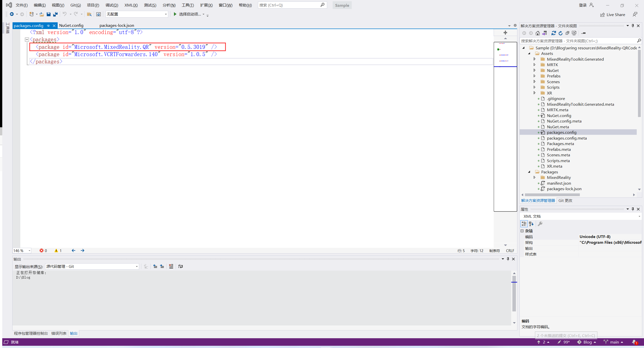Open the Git 更改 panel tab
The image size is (644, 348).
tap(565, 200)
